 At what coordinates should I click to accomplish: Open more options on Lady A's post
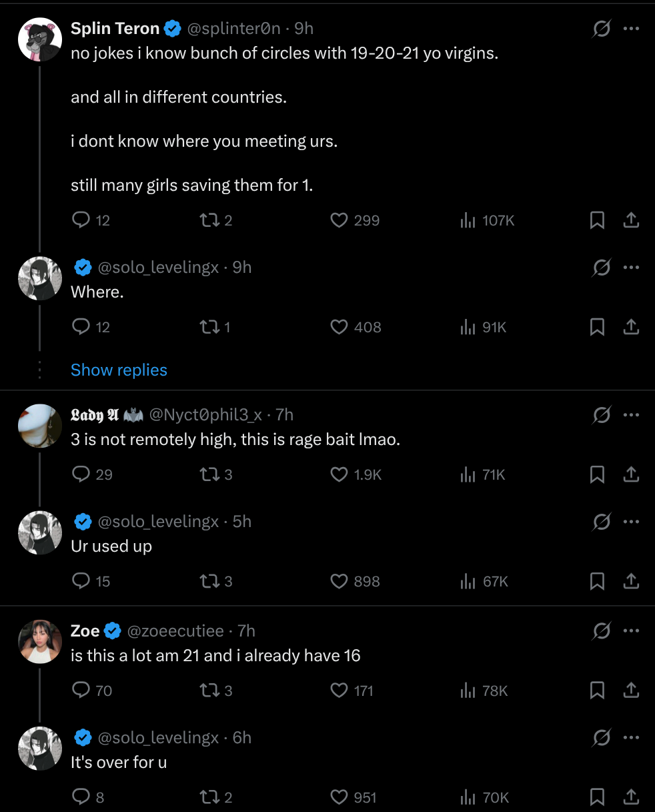[631, 415]
